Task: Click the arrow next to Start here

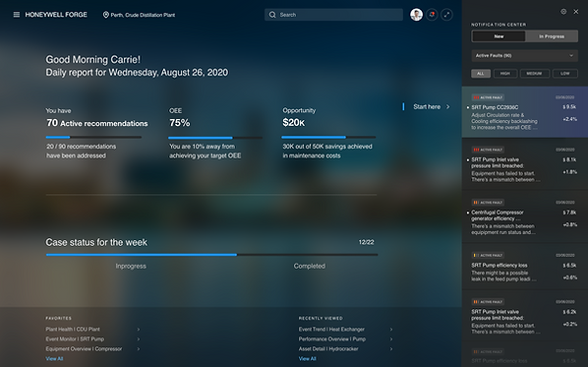Action: [x=448, y=107]
